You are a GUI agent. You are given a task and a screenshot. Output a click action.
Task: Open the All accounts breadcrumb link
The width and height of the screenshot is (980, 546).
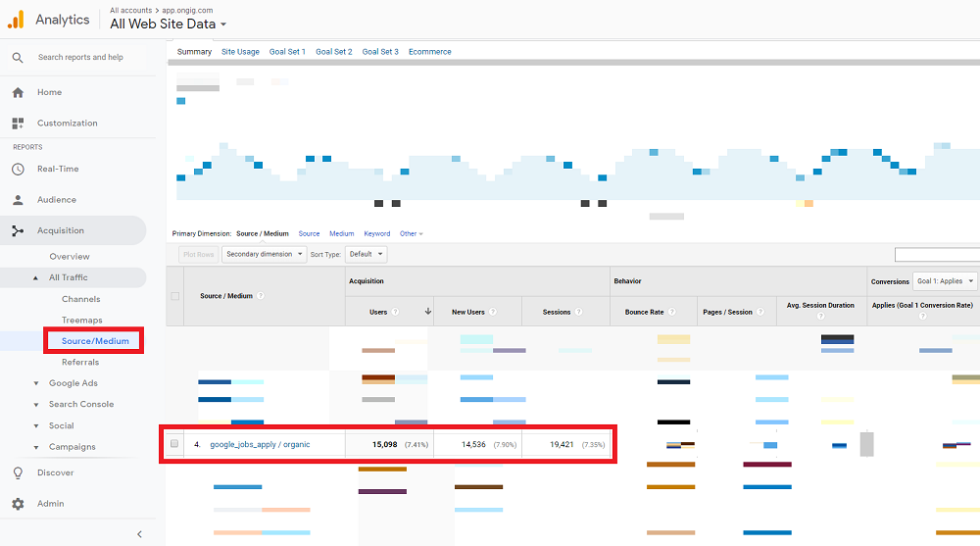tap(130, 10)
